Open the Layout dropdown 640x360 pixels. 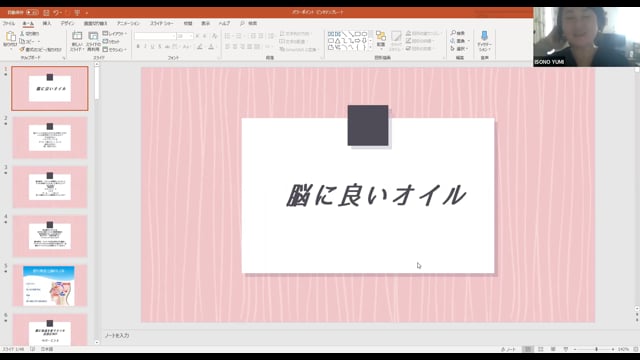point(115,33)
